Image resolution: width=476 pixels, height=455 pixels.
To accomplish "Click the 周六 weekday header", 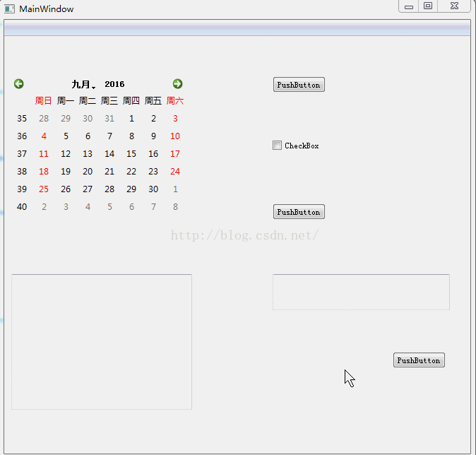I will (x=175, y=100).
